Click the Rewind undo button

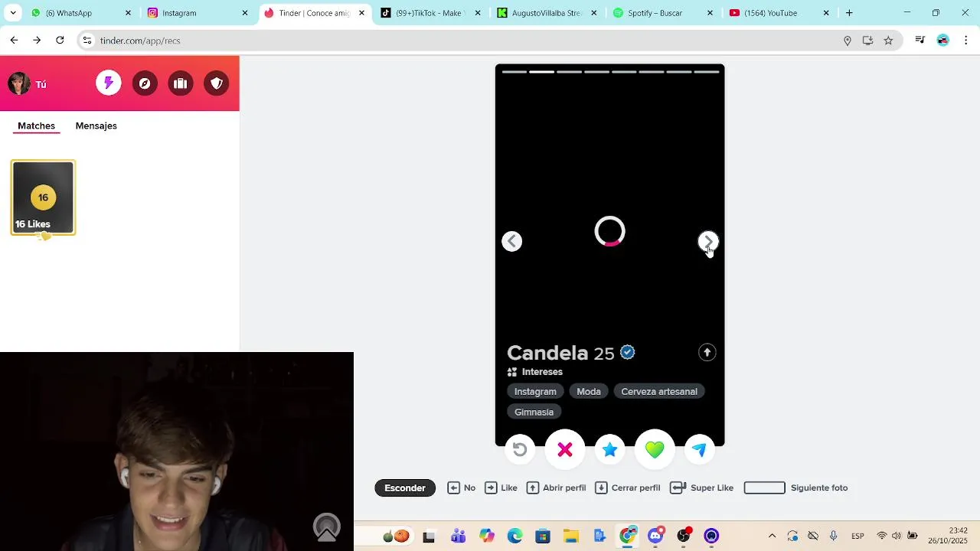[520, 450]
